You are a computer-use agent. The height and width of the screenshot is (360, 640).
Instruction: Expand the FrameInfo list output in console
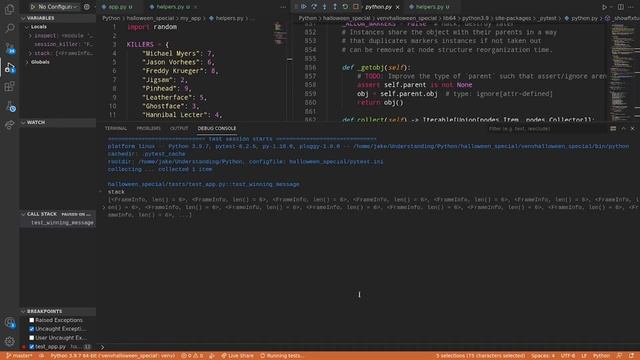tap(104, 207)
